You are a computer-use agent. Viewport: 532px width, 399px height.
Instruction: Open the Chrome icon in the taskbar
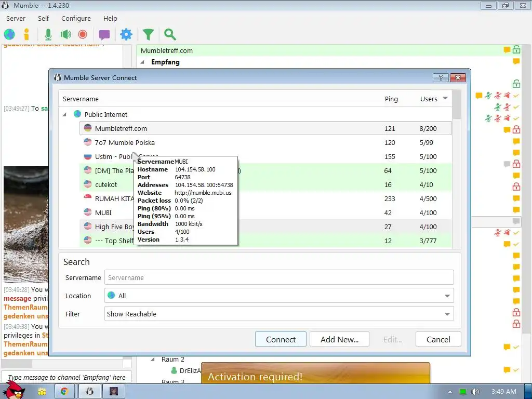(64, 392)
